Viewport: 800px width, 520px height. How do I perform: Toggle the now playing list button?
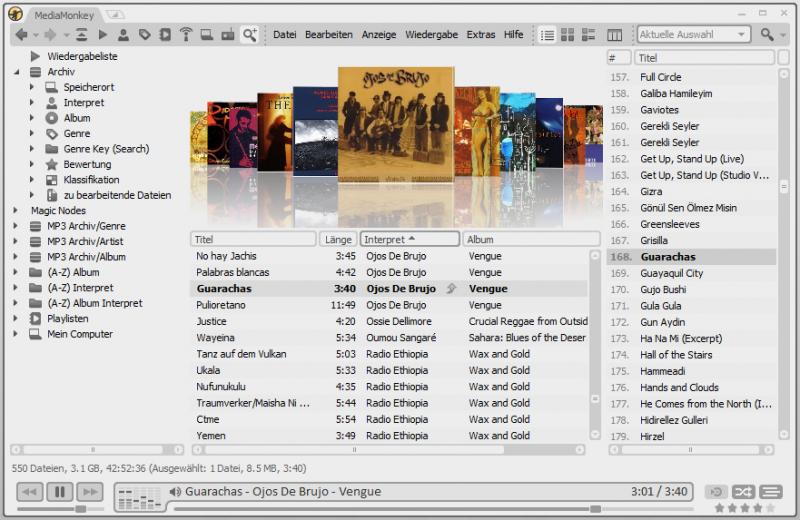(770, 491)
